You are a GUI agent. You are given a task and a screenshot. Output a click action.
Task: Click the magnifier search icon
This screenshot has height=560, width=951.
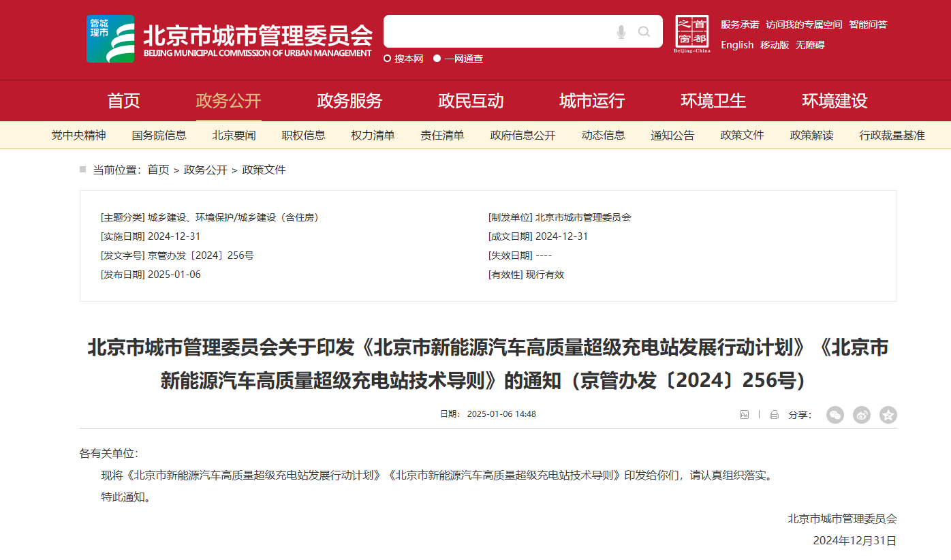[644, 32]
